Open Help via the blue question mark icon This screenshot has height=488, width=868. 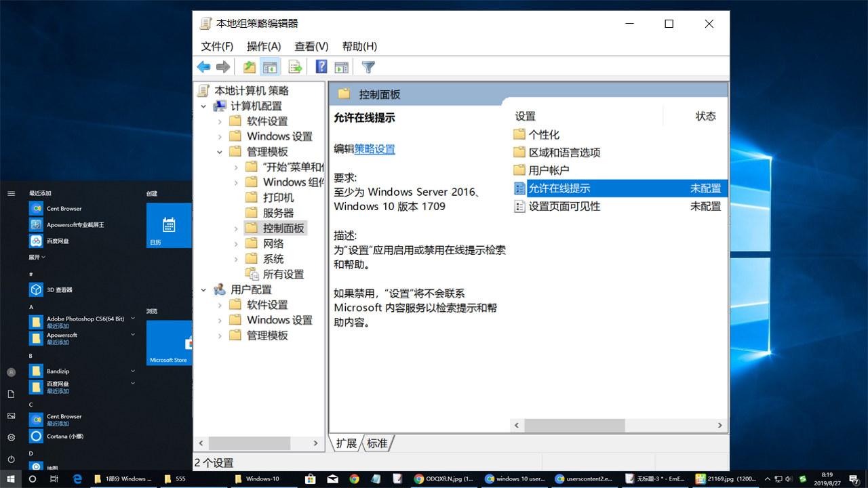tap(321, 67)
